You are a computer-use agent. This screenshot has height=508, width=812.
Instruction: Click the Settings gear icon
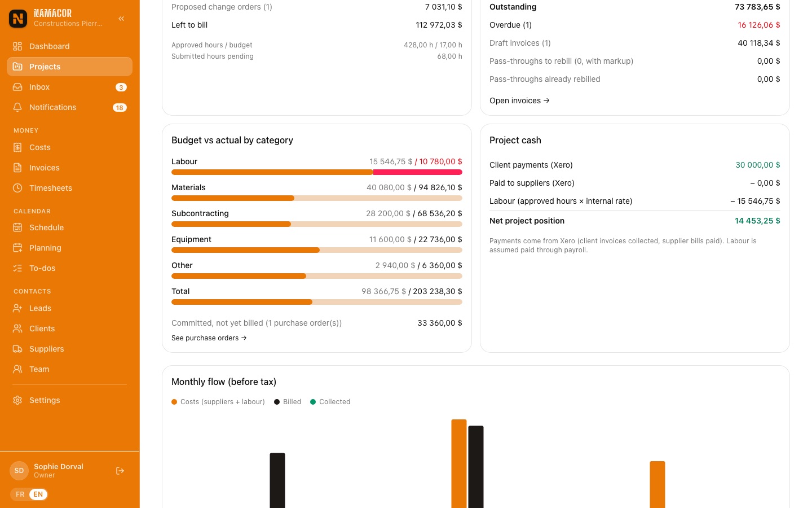click(x=17, y=400)
